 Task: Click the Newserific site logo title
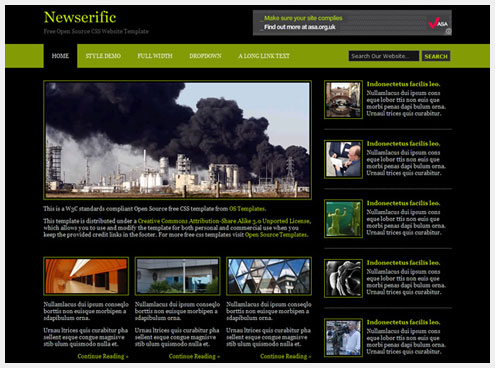(80, 17)
